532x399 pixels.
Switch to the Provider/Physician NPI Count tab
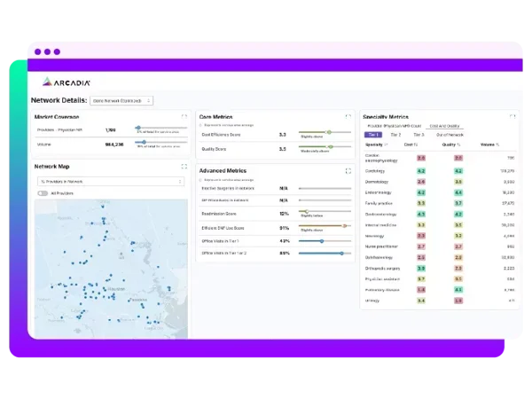pyautogui.click(x=395, y=126)
